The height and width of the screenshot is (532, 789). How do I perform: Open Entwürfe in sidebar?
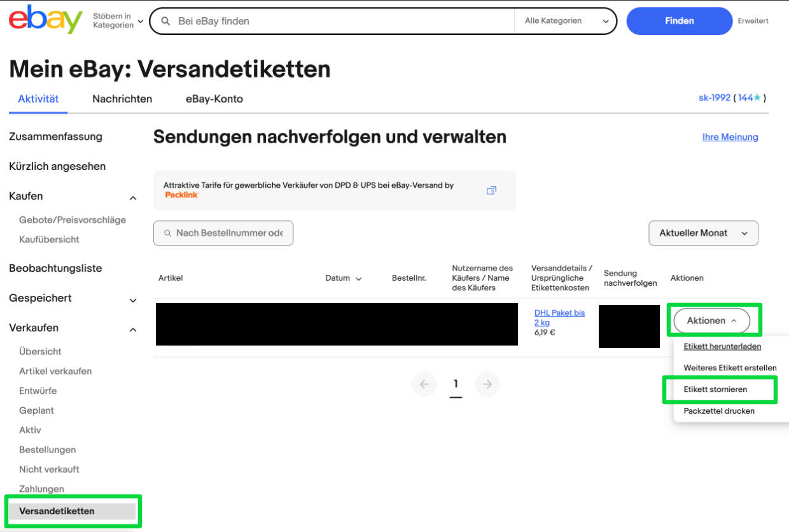[38, 391]
